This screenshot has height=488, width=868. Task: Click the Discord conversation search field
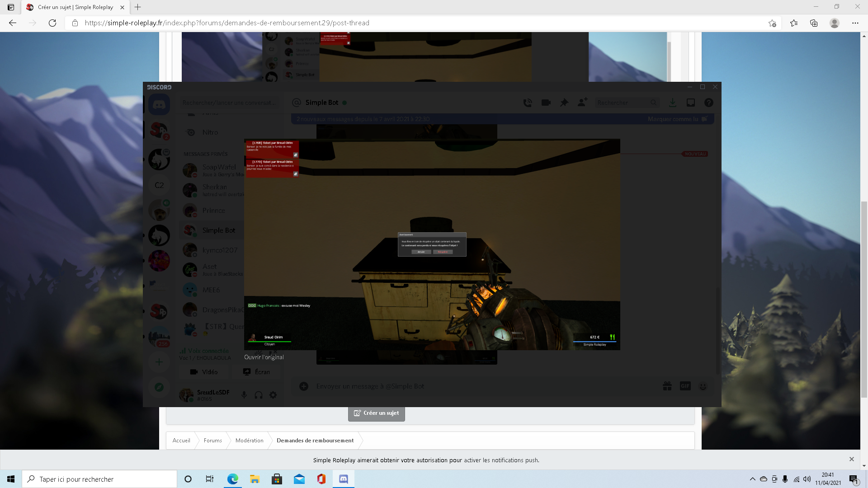[231, 103]
